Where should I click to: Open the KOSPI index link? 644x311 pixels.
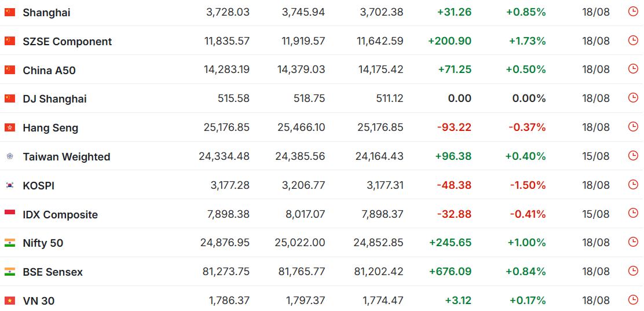pos(39,186)
